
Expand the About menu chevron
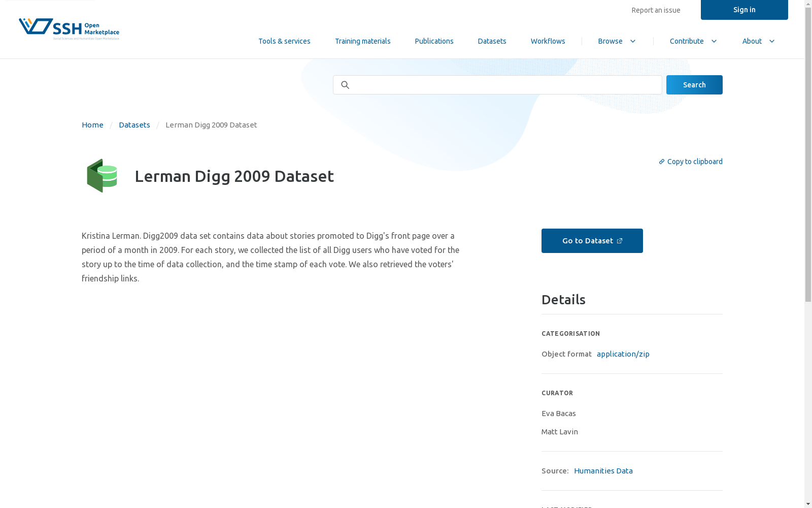coord(772,41)
